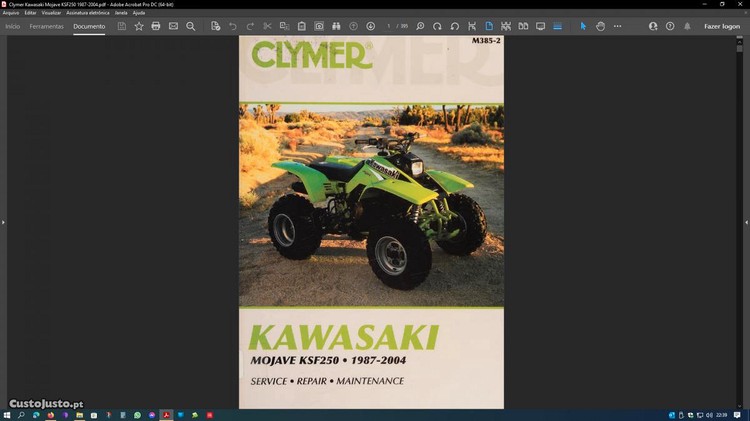
Task: Click the Fazer logon button
Action: (722, 26)
